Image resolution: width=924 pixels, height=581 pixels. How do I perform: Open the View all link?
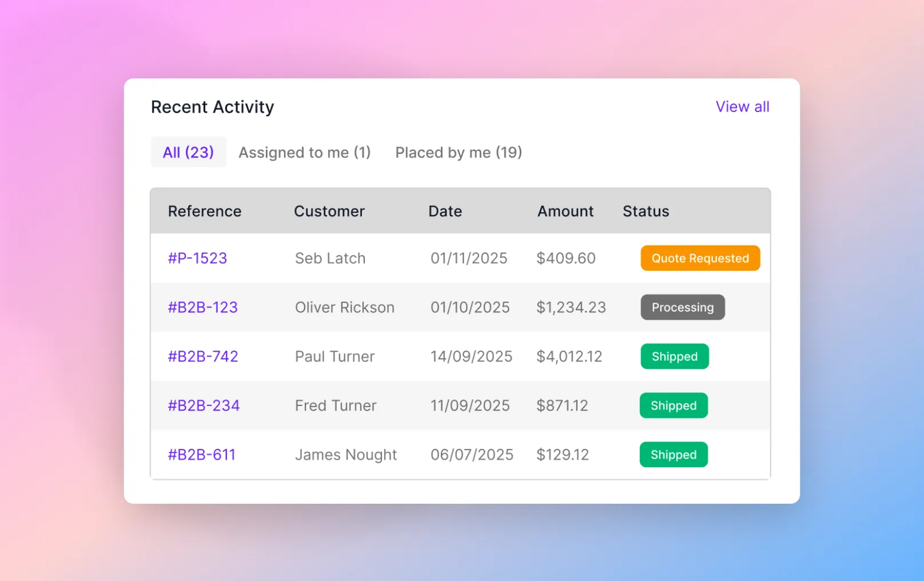coord(742,107)
